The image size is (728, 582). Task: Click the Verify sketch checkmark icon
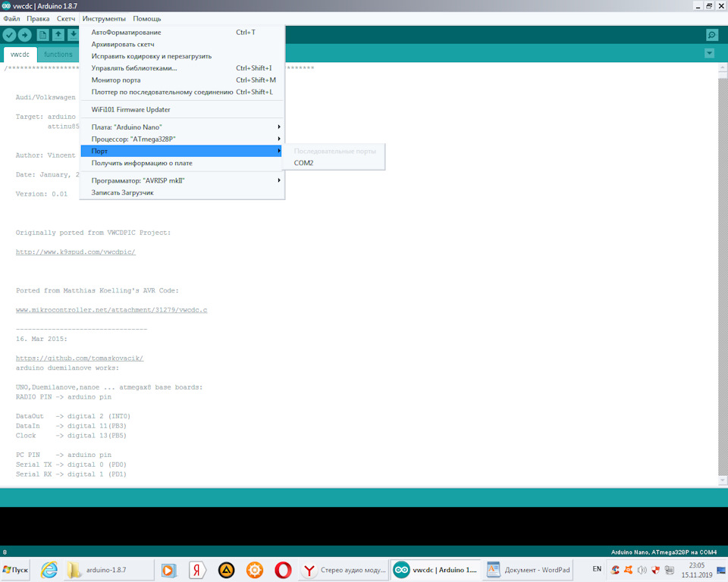pos(9,35)
